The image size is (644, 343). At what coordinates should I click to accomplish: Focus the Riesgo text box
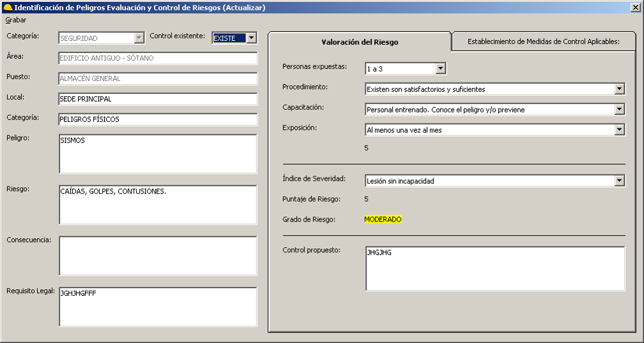click(x=157, y=205)
